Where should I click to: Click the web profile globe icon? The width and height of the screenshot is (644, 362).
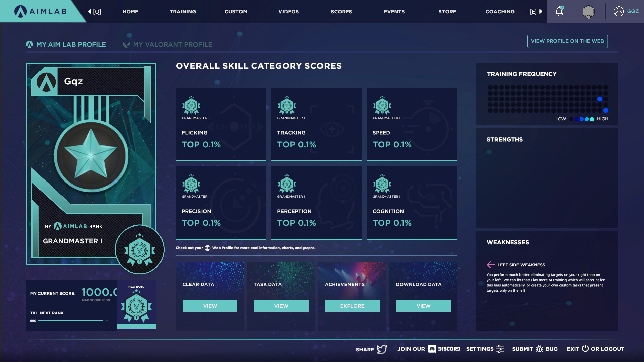[x=207, y=248]
